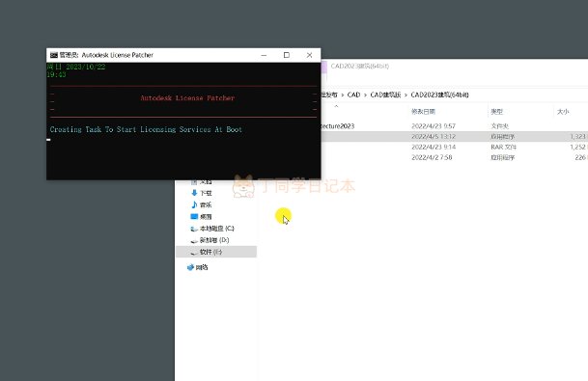Open the Network (网络) item in sidebar

point(197,267)
